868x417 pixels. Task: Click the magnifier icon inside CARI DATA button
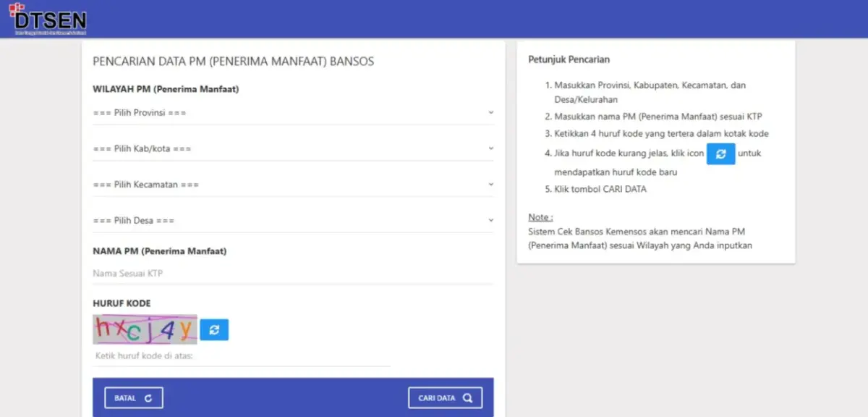click(x=467, y=397)
